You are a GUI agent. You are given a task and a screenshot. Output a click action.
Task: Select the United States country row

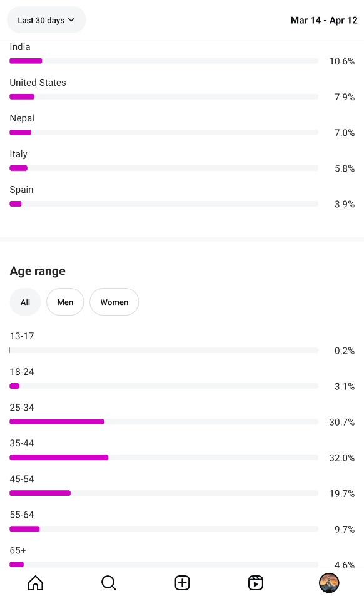coord(182,90)
